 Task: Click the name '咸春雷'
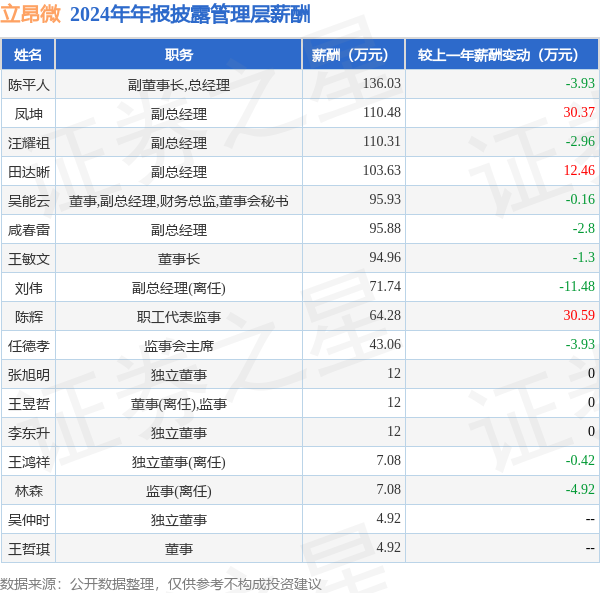[29, 230]
